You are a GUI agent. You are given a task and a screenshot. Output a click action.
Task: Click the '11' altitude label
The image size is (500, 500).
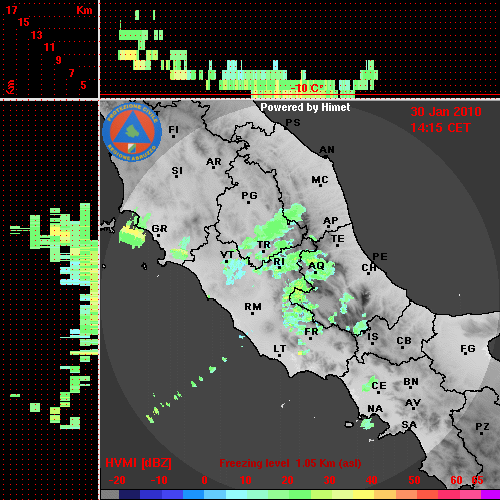49,47
